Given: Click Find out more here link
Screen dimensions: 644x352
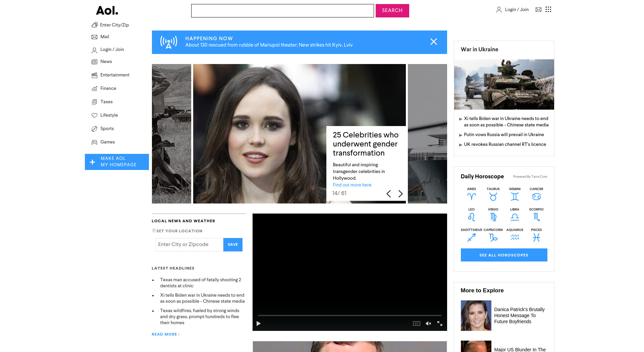Looking at the screenshot, I should click(x=352, y=185).
